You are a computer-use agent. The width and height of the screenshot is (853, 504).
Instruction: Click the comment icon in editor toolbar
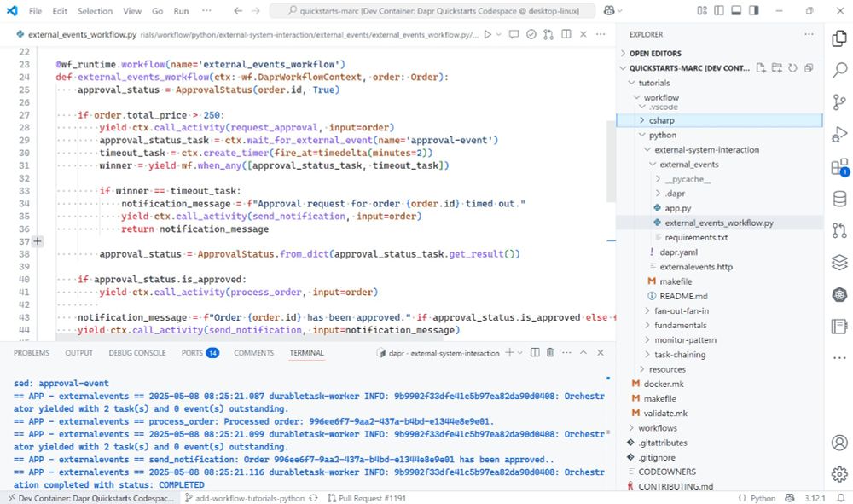pyautogui.click(x=514, y=34)
